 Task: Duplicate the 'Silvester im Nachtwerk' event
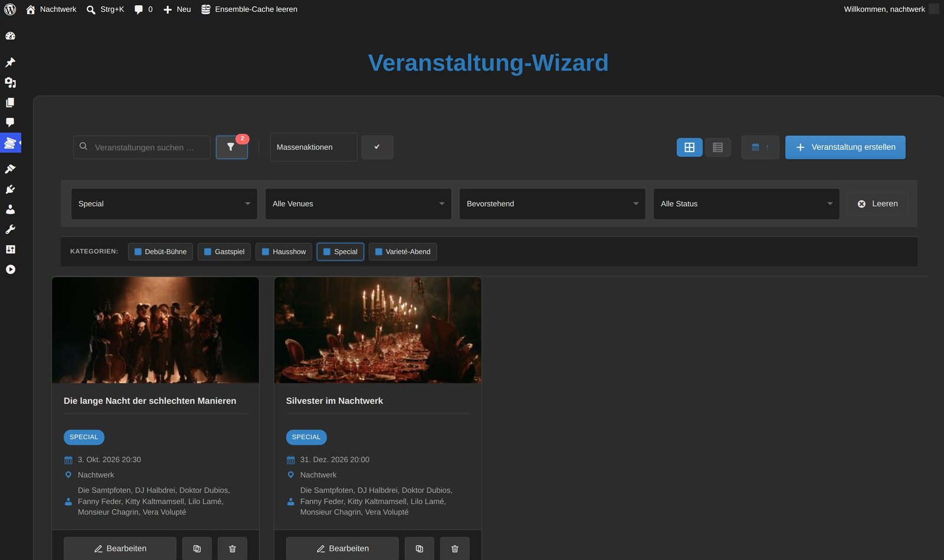(x=419, y=549)
